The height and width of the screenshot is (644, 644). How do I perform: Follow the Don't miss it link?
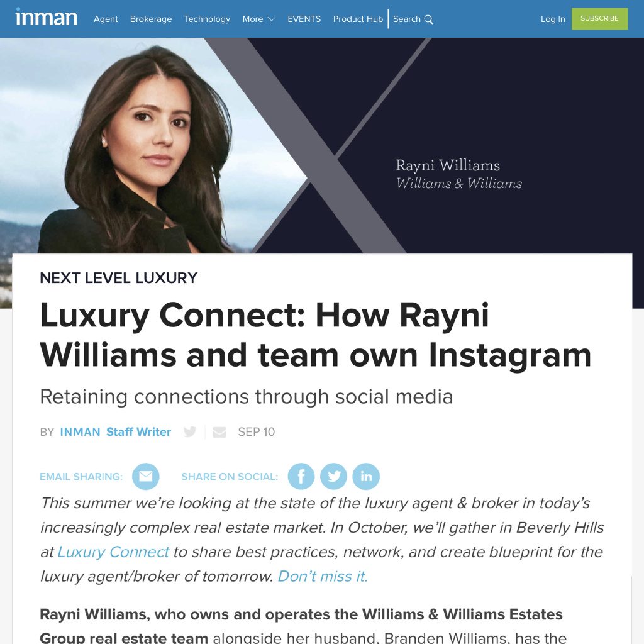pyautogui.click(x=323, y=576)
